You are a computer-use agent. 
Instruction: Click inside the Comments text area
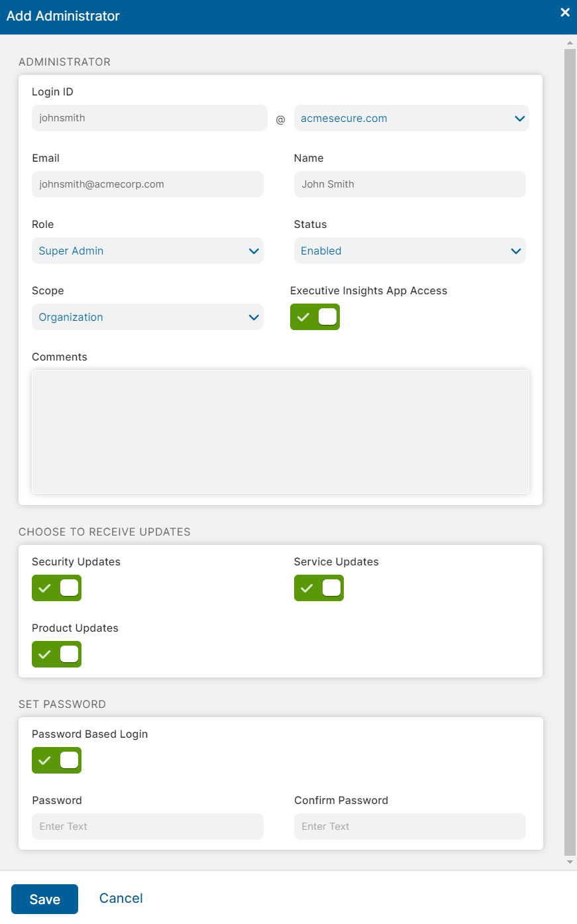280,431
